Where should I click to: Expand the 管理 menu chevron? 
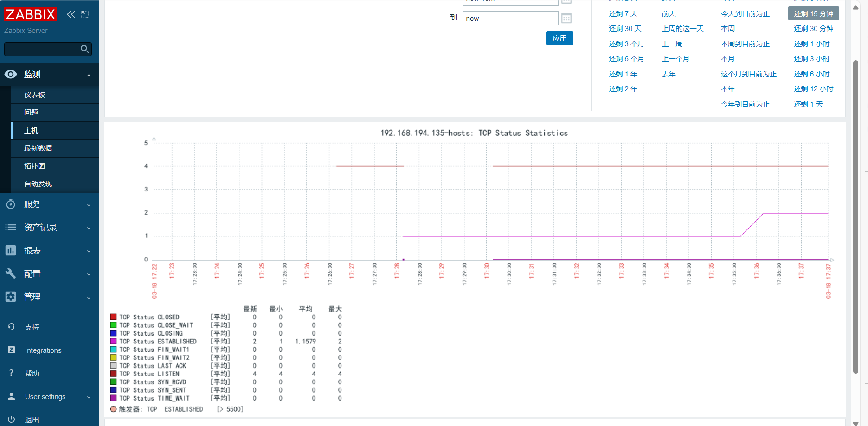tap(89, 298)
